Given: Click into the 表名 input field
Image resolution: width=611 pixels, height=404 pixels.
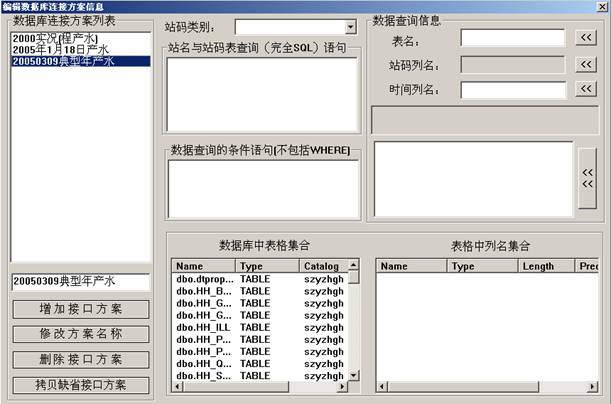Looking at the screenshot, I should point(513,38).
